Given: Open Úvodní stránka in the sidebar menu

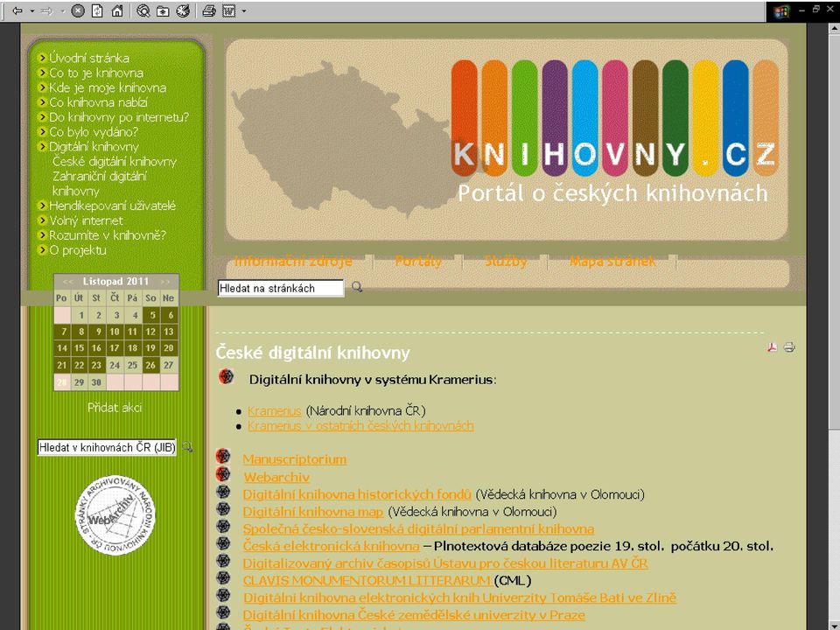Looking at the screenshot, I should 89,58.
